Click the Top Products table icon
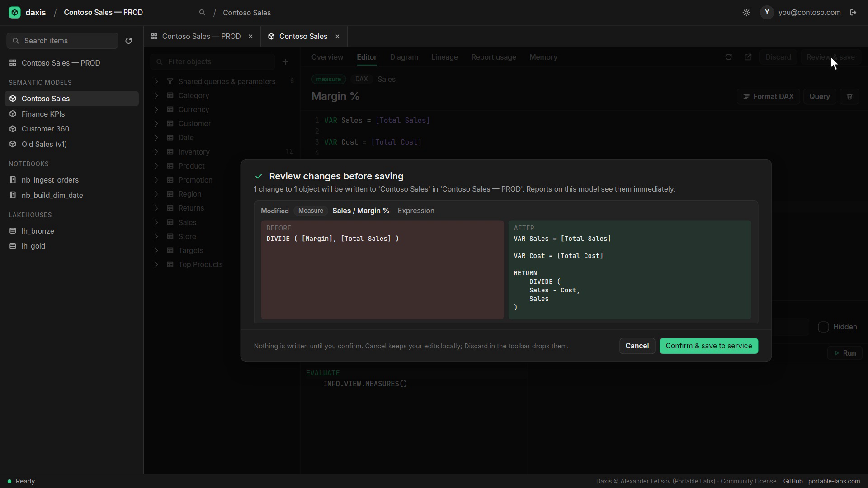Viewport: 868px width, 488px height. click(170, 264)
